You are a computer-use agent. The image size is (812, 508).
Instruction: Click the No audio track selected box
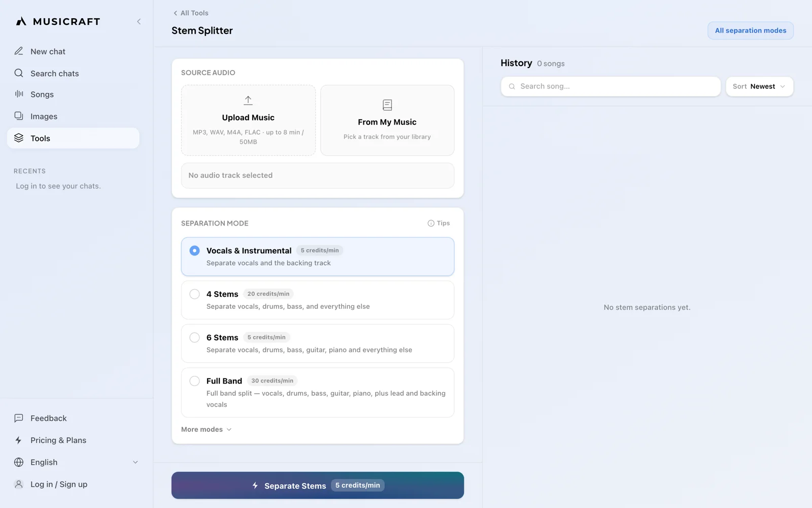[x=318, y=175]
